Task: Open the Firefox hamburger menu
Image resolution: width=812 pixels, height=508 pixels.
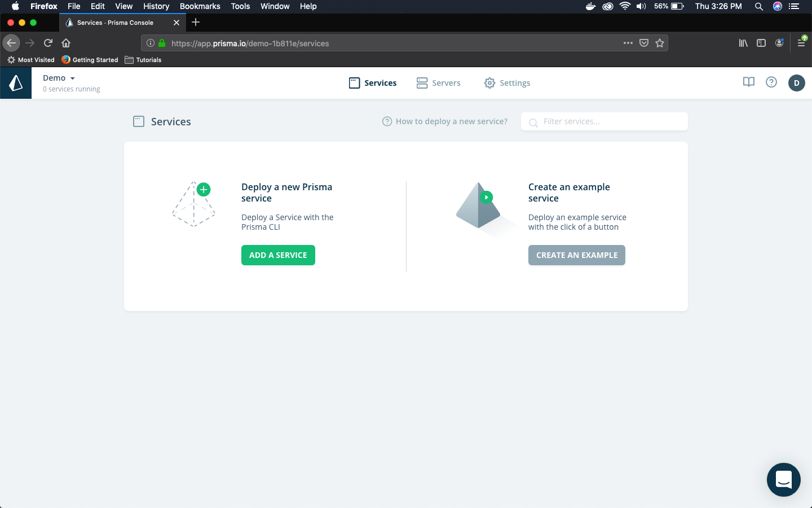Action: (x=801, y=43)
